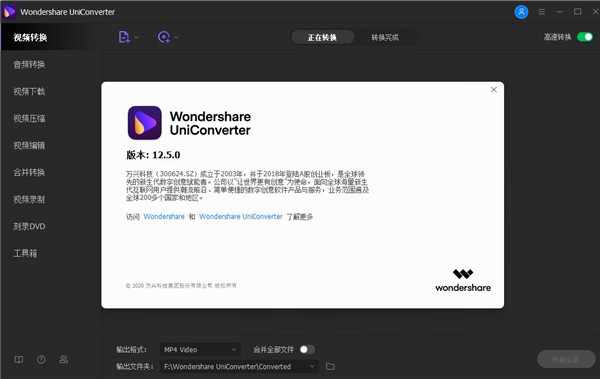600x379 pixels.
Task: Switch to the 正在转换 tab
Action: pos(323,37)
